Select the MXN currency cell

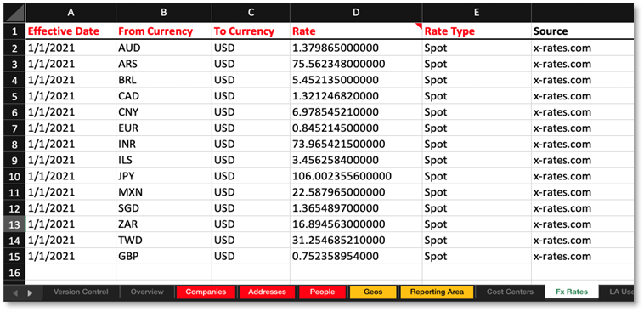(x=164, y=192)
